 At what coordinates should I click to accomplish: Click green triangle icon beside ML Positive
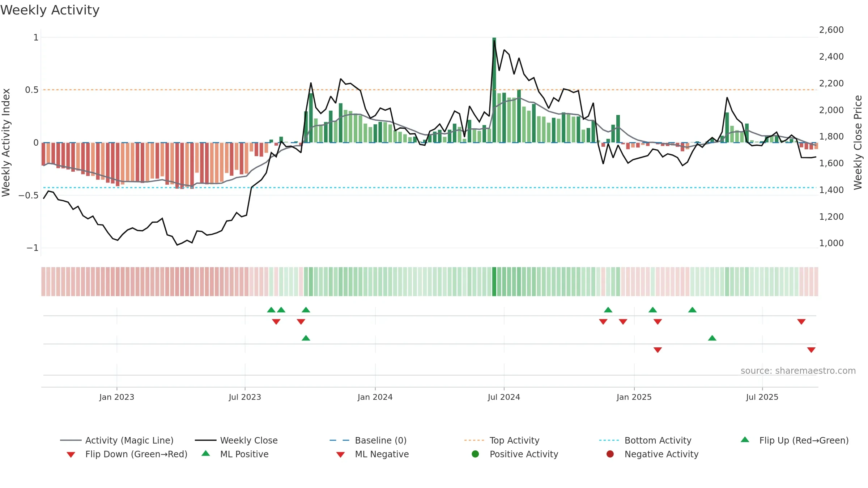pos(206,453)
